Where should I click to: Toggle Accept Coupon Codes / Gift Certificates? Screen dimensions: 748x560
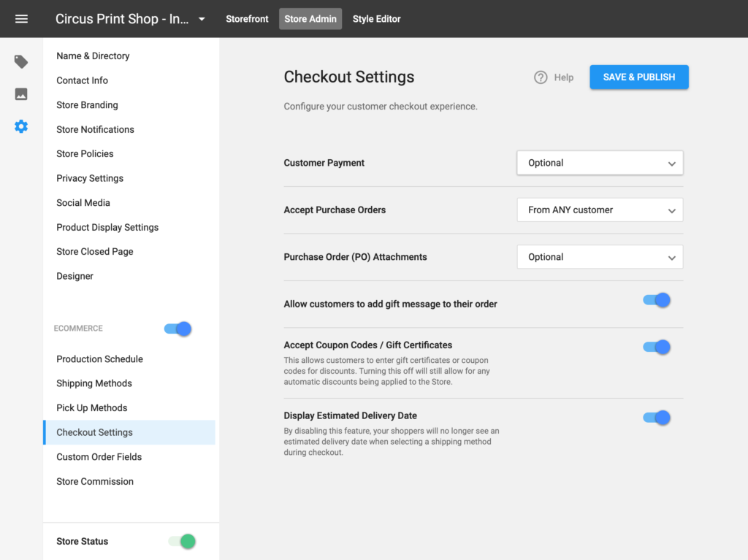(x=657, y=347)
